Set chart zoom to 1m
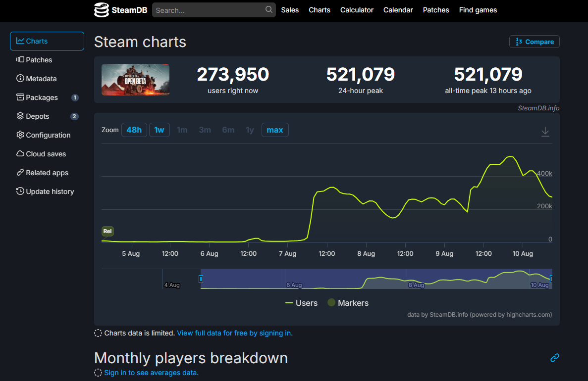The image size is (588, 381). 182,130
